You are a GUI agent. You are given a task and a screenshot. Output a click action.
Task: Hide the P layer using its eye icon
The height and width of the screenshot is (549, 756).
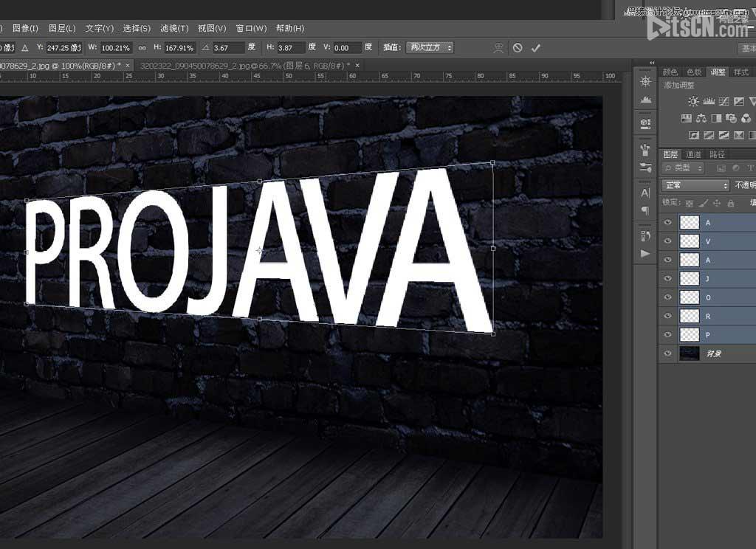click(x=668, y=335)
